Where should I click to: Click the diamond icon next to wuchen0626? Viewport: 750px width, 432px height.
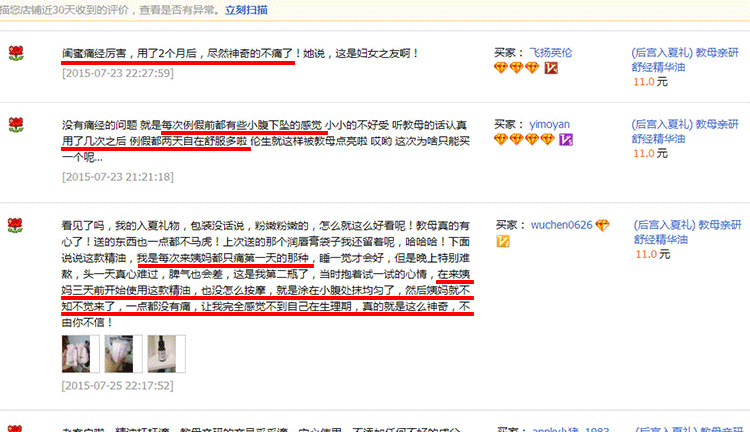pyautogui.click(x=602, y=225)
